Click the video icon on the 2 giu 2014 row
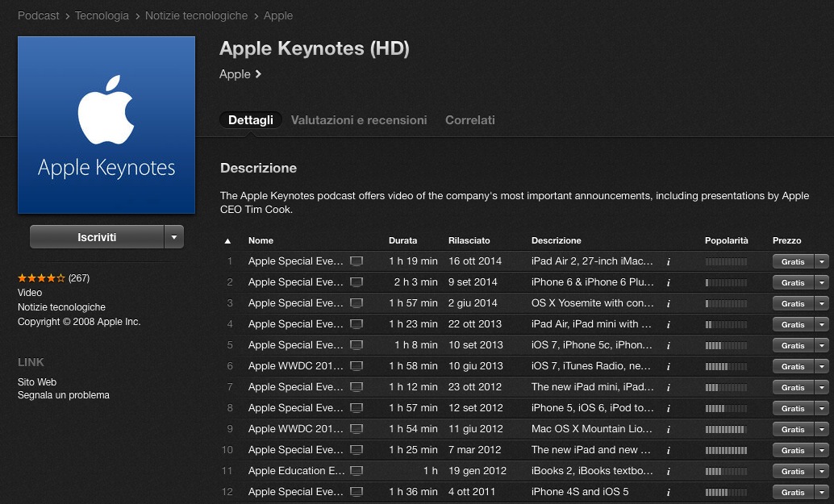The width and height of the screenshot is (834, 504). pos(357,303)
